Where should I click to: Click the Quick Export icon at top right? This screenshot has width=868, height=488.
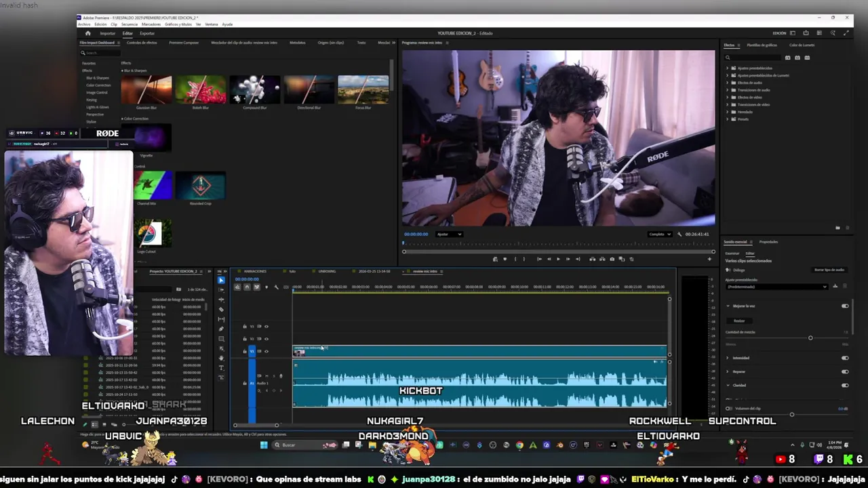click(x=806, y=33)
